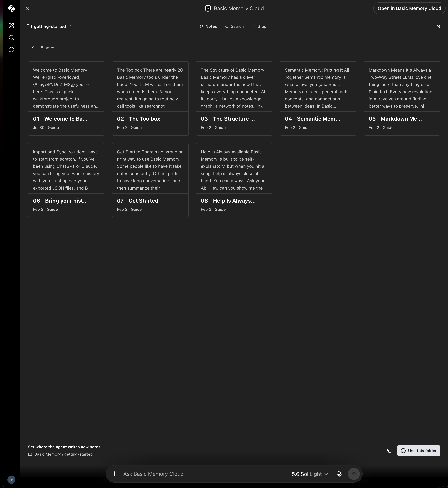448x488 pixels.
Task: Click the 8 notes count label
Action: pos(48,48)
